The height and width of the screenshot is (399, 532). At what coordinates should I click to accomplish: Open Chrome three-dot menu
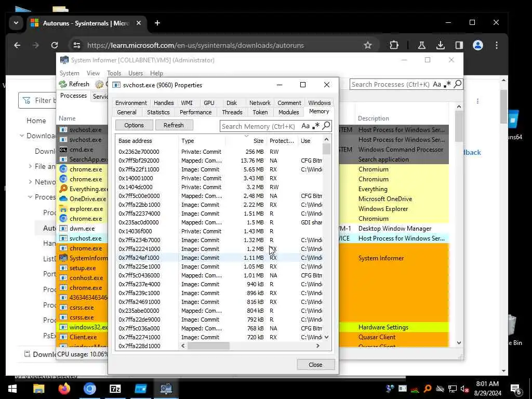(x=496, y=45)
